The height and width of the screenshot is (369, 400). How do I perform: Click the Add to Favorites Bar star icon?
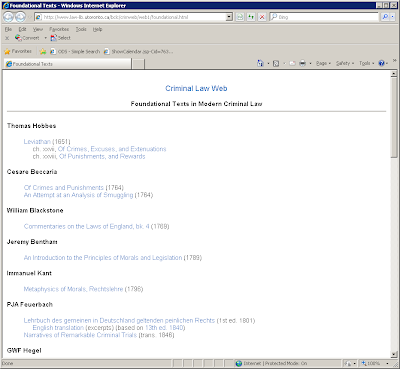pos(43,51)
